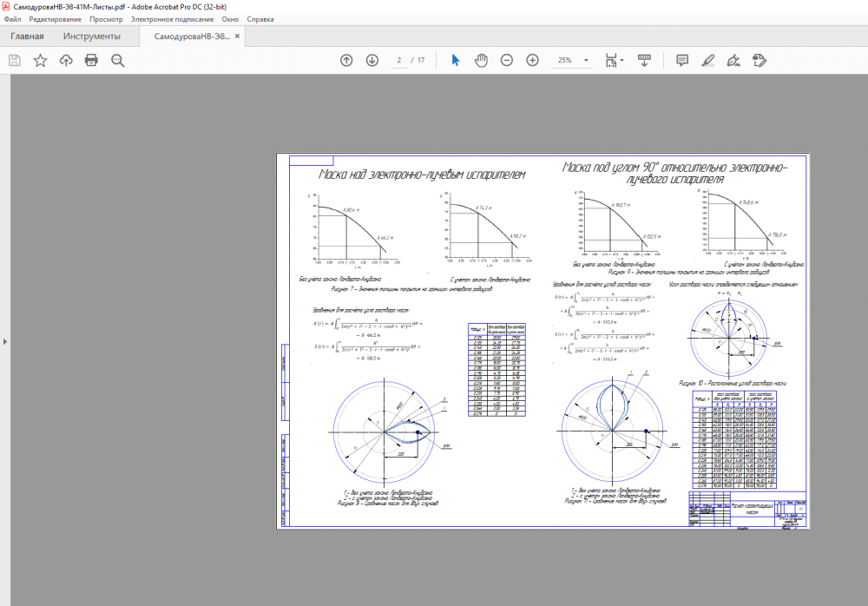
Task: Expand the left navigation pane
Action: click(x=4, y=341)
